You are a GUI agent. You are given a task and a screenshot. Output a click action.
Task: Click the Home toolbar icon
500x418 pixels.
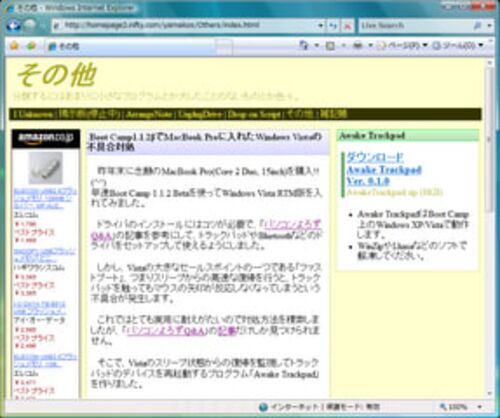coord(304,45)
